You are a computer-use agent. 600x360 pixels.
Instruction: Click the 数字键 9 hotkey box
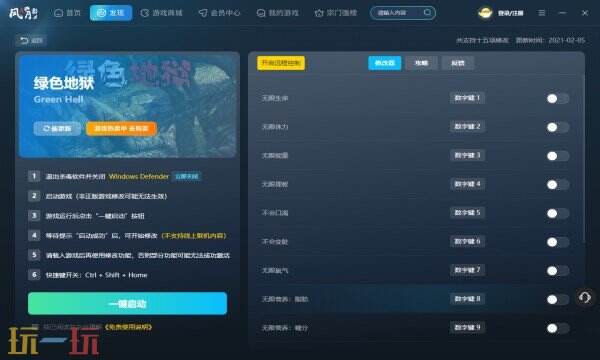[x=467, y=327]
